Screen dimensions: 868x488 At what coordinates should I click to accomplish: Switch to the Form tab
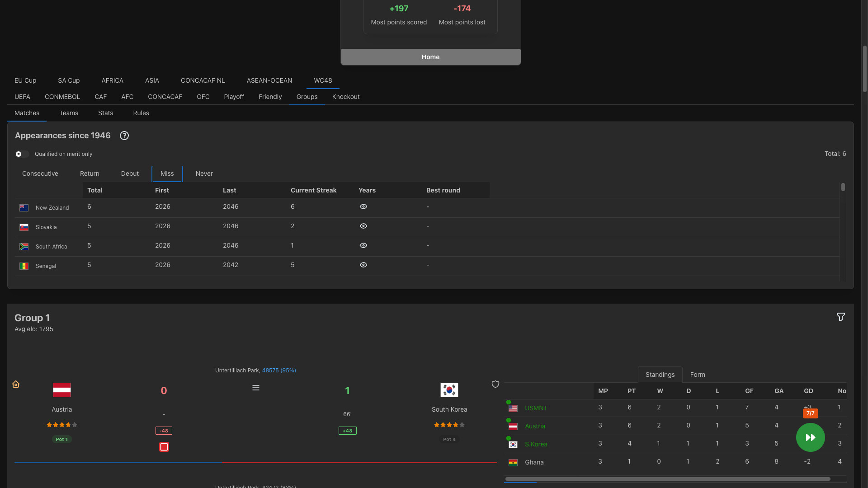[698, 374]
